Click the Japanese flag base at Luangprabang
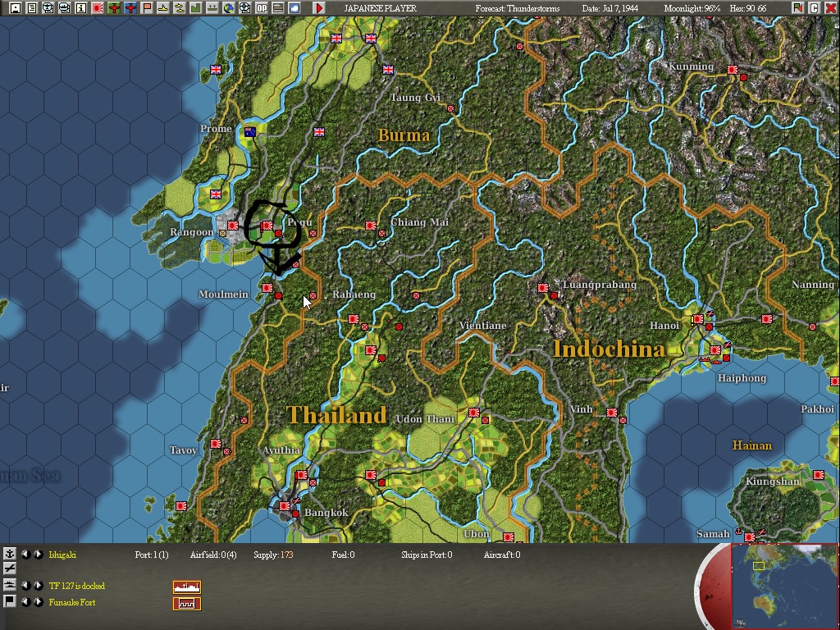This screenshot has height=630, width=840. [x=543, y=288]
